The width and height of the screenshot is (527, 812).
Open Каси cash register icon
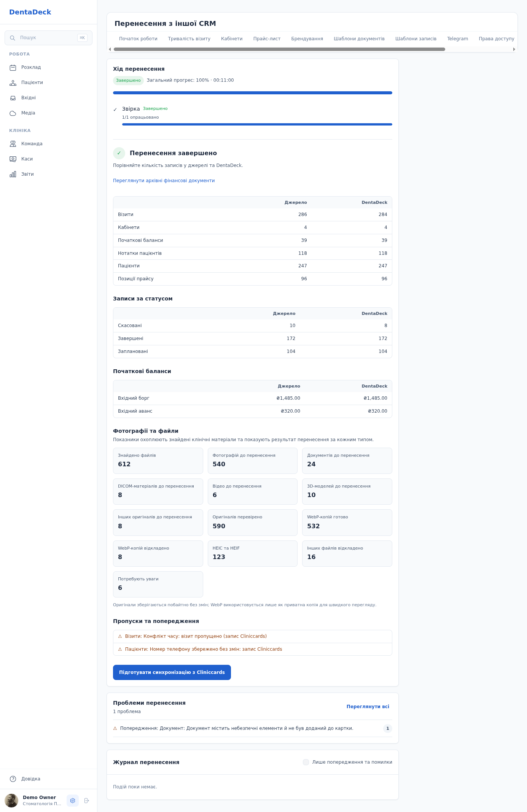click(x=13, y=159)
